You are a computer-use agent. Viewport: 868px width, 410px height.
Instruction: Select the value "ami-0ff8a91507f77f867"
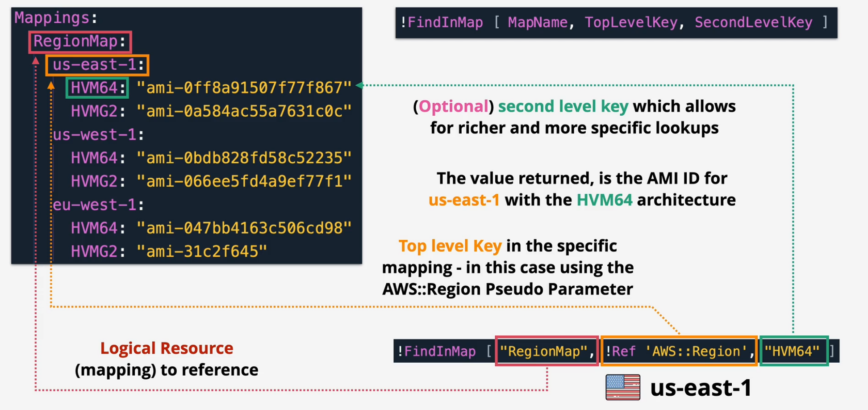click(244, 88)
